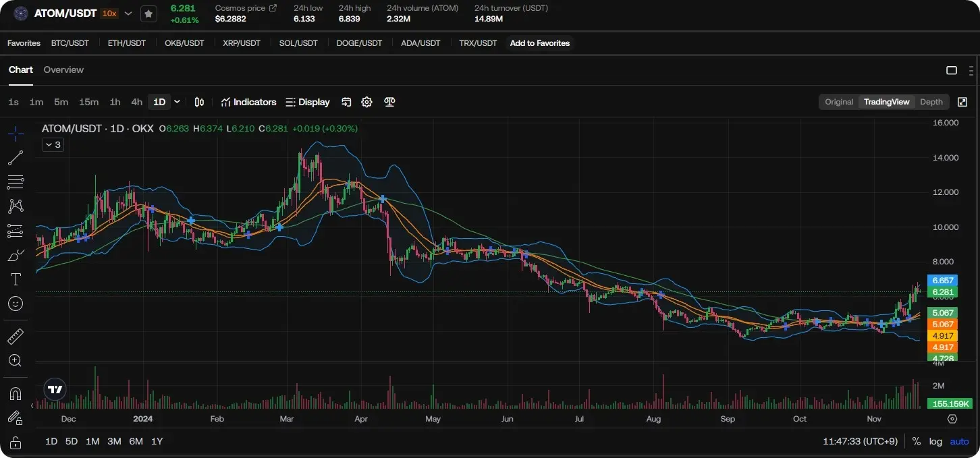The image size is (980, 458).
Task: Click the Add to Favorites button
Action: (x=540, y=43)
